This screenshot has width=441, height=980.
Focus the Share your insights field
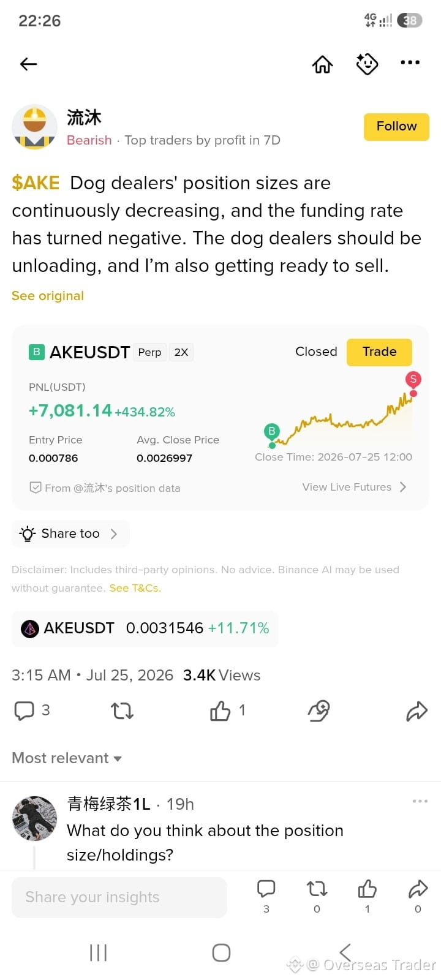click(119, 897)
